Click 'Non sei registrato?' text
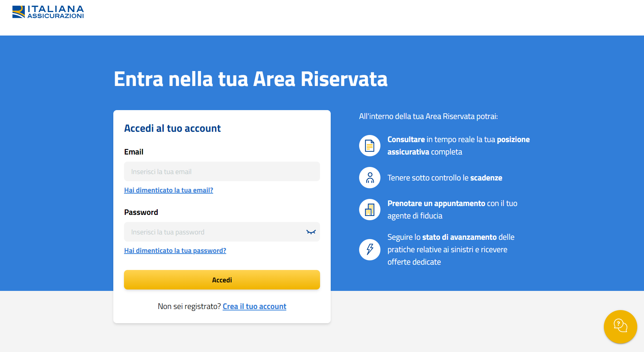Viewport: 644px width, 352px height. pos(189,307)
